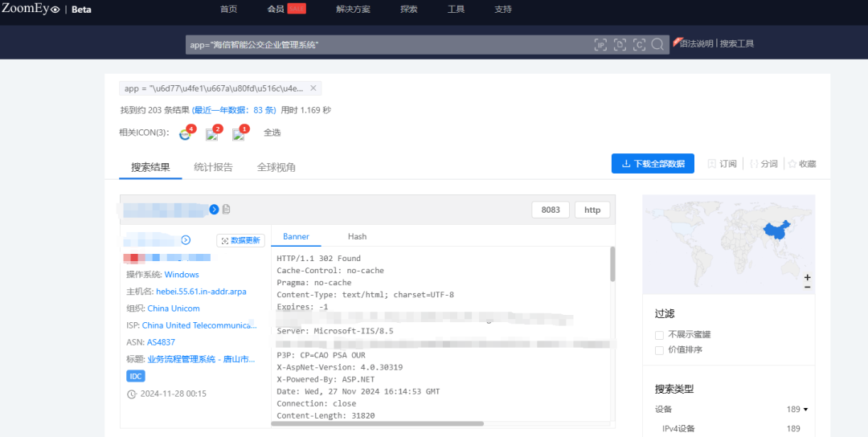
Task: Select related icon with badge 1
Action: coord(238,134)
